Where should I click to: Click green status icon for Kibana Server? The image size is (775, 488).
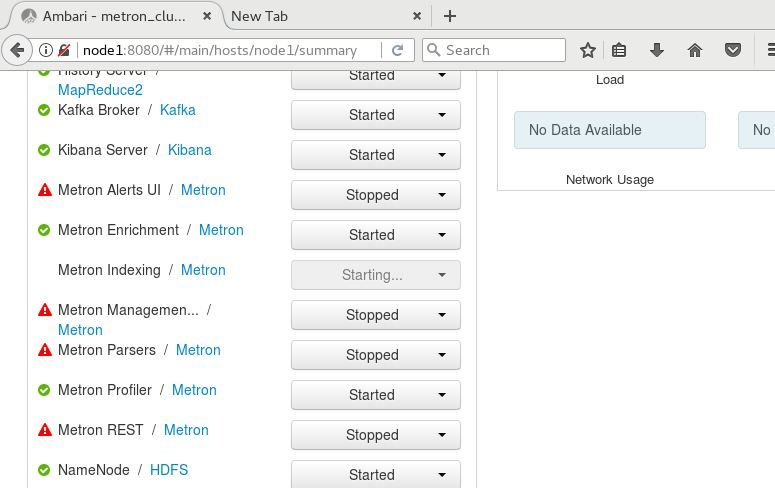[44, 150]
